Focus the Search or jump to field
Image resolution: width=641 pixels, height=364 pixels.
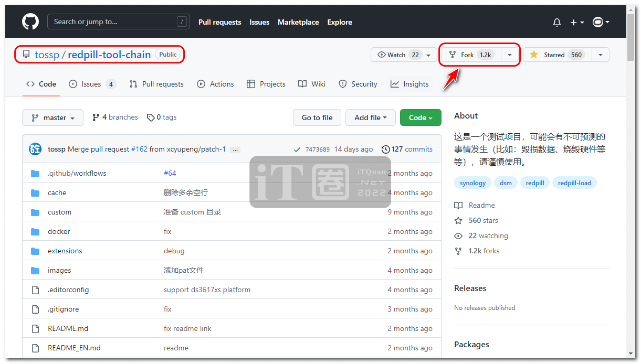(x=118, y=22)
